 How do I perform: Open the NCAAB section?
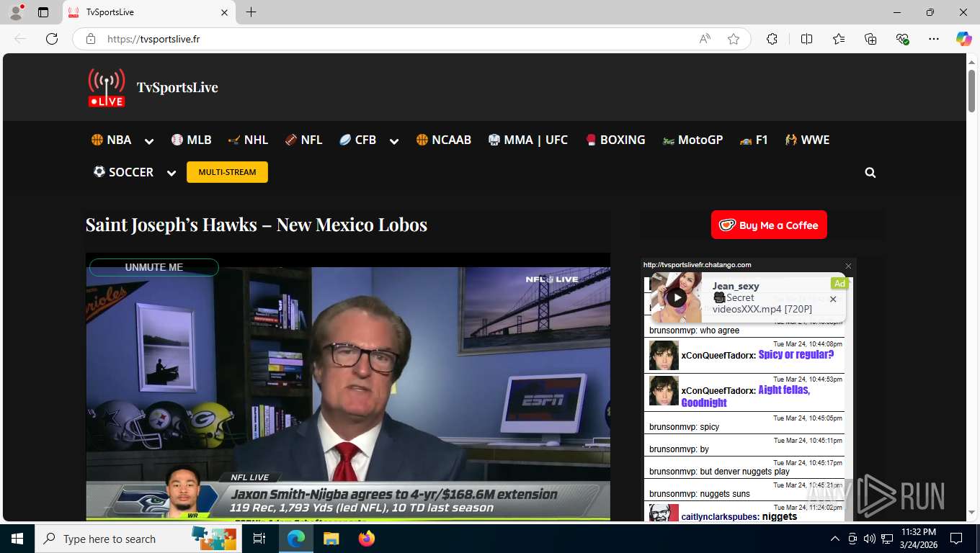pos(444,140)
